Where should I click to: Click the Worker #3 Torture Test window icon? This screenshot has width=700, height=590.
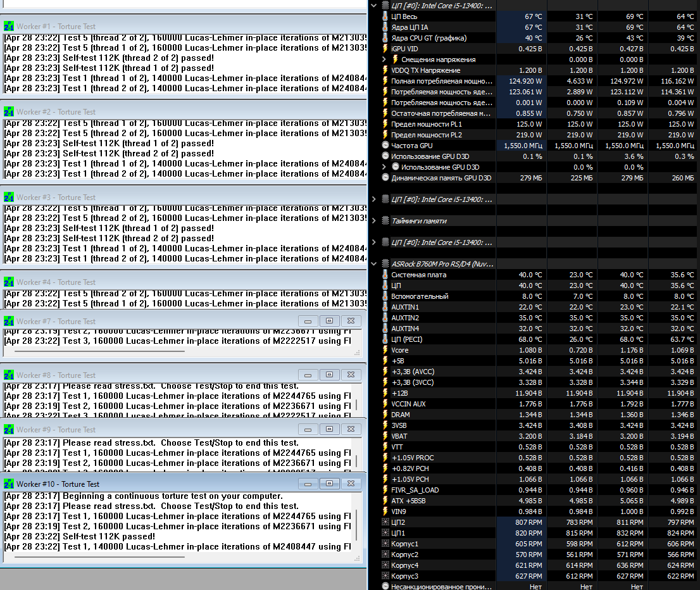tap(8, 197)
